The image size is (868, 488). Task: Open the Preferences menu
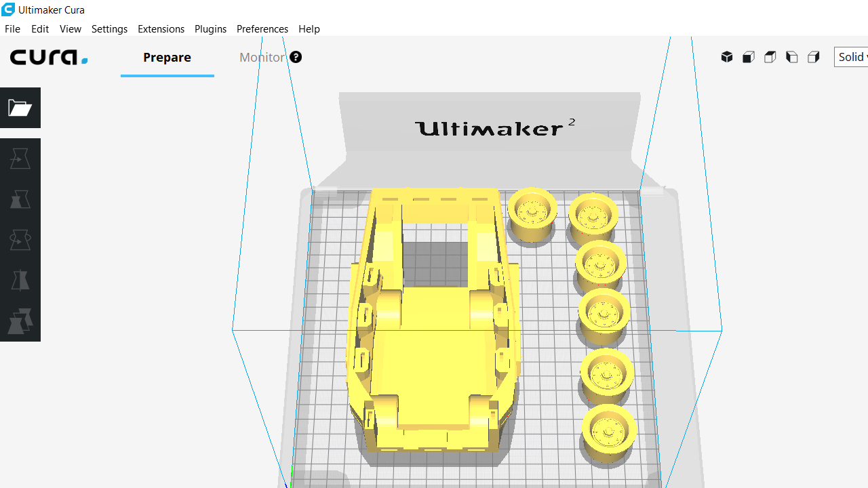coord(262,28)
